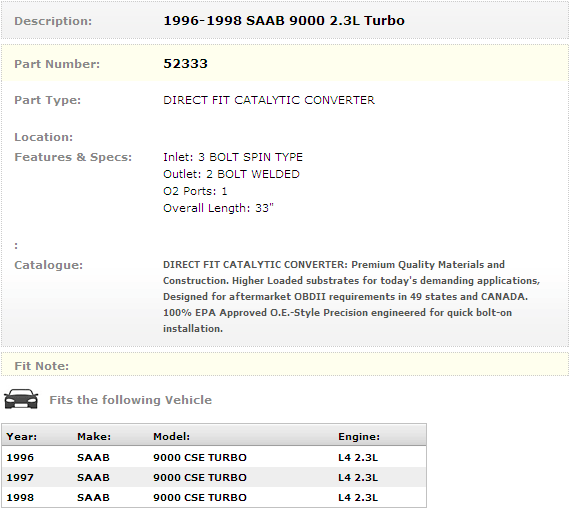Click Fits the following Vehicle heading

tap(131, 400)
